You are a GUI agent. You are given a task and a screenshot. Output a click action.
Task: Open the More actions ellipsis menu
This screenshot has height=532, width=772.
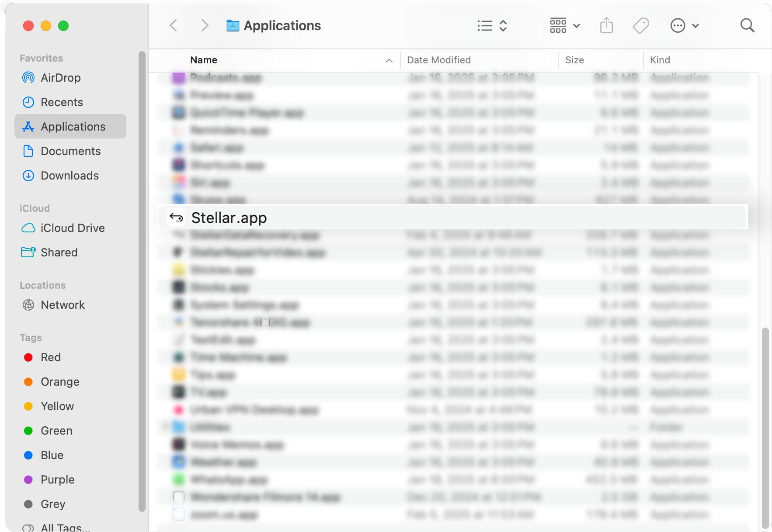[x=685, y=26]
